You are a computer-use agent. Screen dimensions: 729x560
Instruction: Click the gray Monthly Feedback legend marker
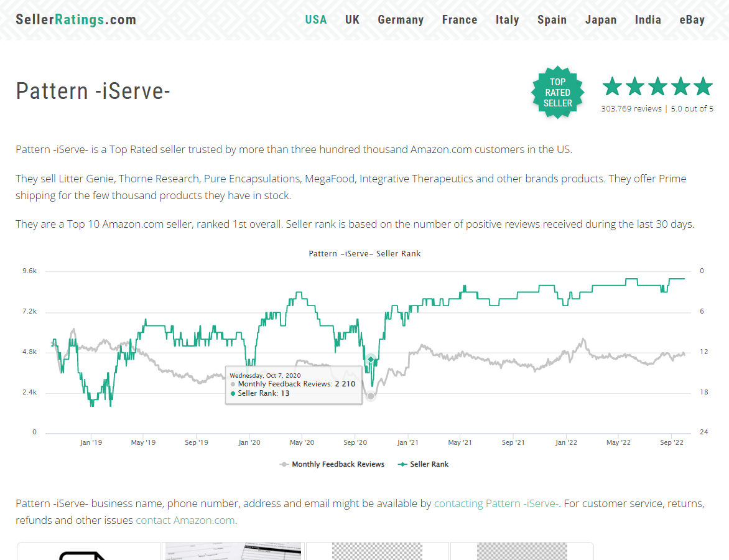(x=284, y=464)
